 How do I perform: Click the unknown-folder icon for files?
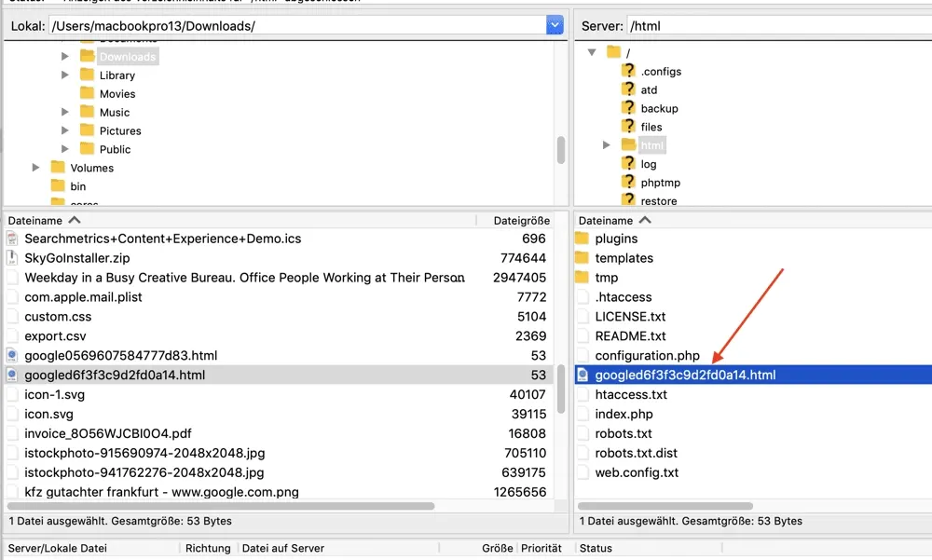point(629,126)
